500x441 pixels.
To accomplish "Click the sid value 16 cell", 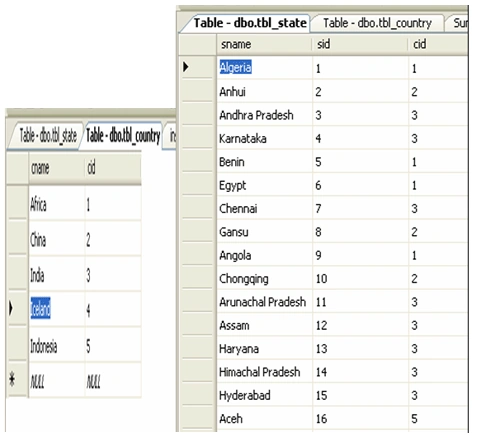I will (x=360, y=419).
